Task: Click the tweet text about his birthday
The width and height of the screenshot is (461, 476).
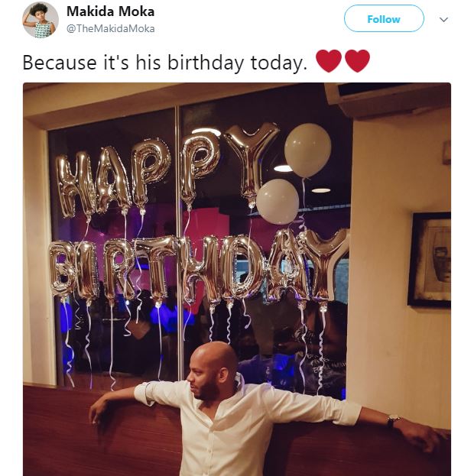Action: coord(164,63)
